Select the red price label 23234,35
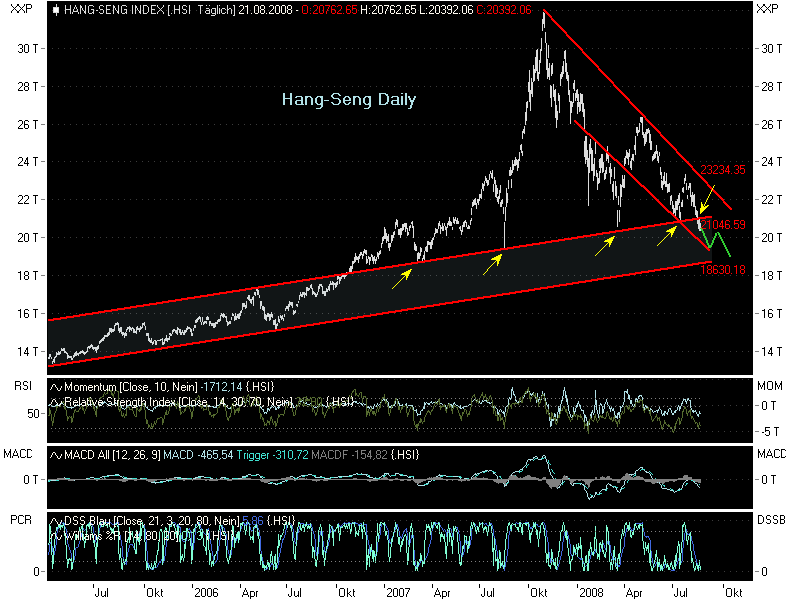Screen dimensions: 800x600 click(722, 170)
